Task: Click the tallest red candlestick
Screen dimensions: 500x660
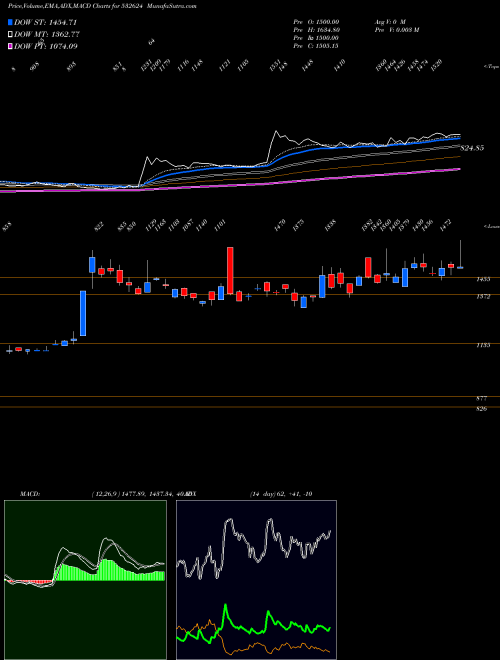Action: [230, 271]
